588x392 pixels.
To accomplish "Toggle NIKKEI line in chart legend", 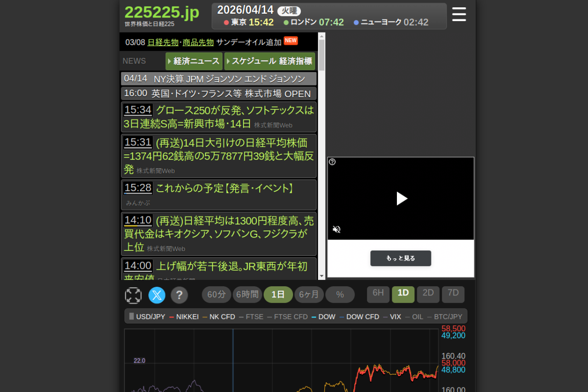I will point(184,317).
